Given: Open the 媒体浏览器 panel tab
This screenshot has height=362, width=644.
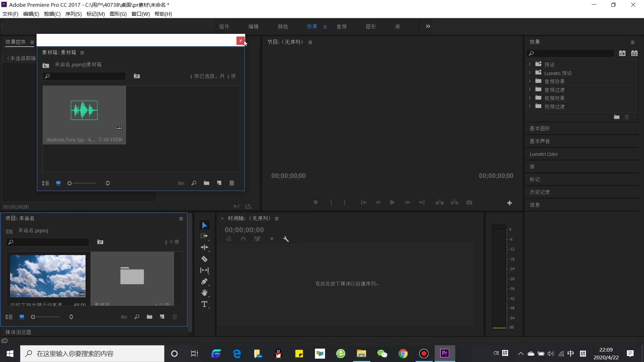Looking at the screenshot, I should point(18,332).
